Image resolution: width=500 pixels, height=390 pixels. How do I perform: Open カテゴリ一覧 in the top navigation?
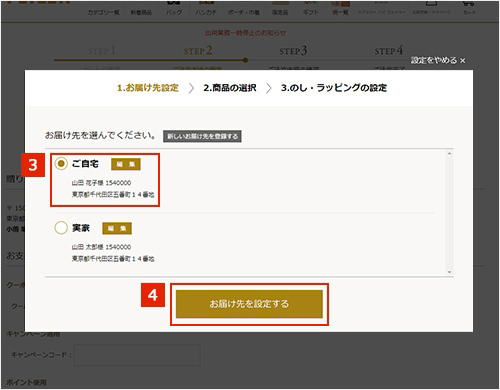(x=103, y=12)
